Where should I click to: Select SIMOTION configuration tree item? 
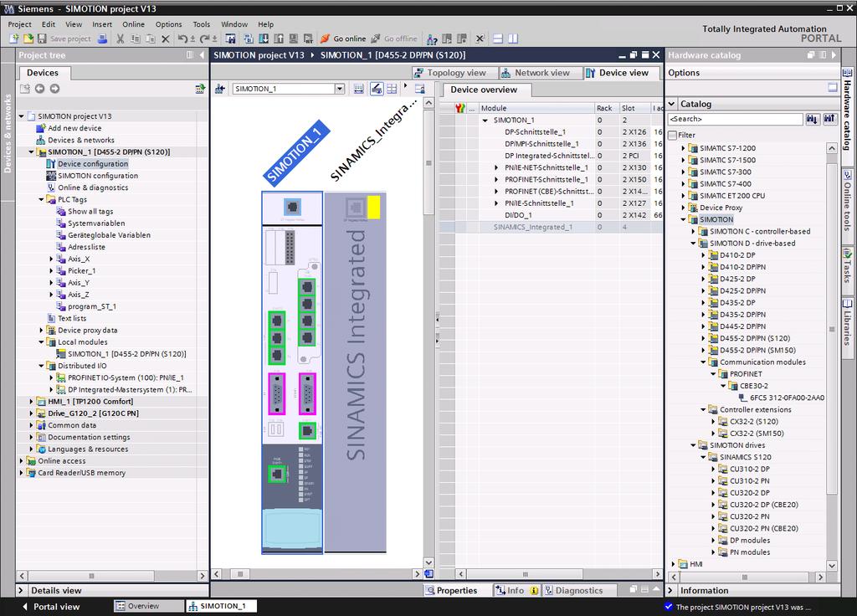[x=98, y=176]
